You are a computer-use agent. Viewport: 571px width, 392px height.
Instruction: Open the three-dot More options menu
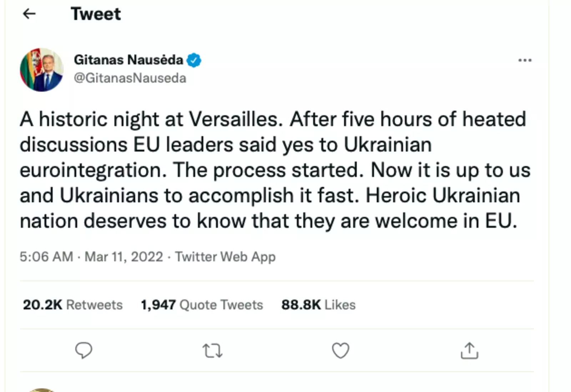(x=525, y=60)
